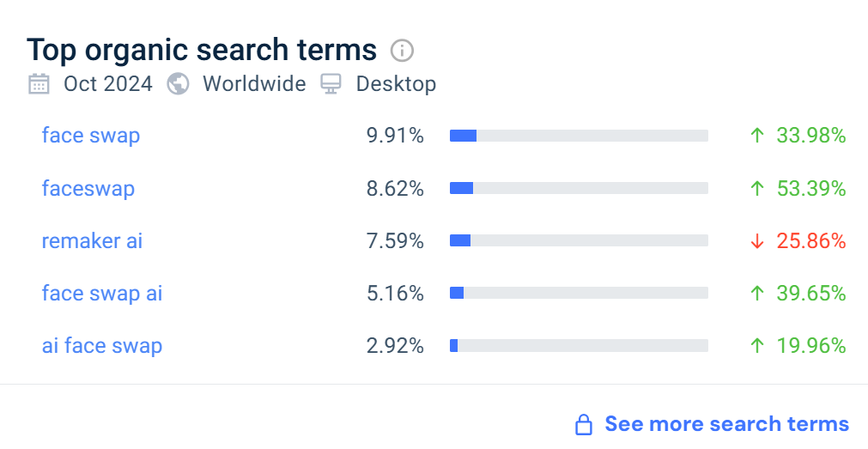
Task: Click the globe icon beside Worldwide
Action: pyautogui.click(x=178, y=84)
